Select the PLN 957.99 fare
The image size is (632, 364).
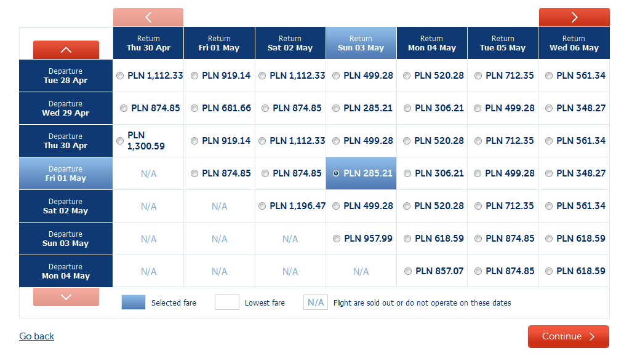(337, 239)
